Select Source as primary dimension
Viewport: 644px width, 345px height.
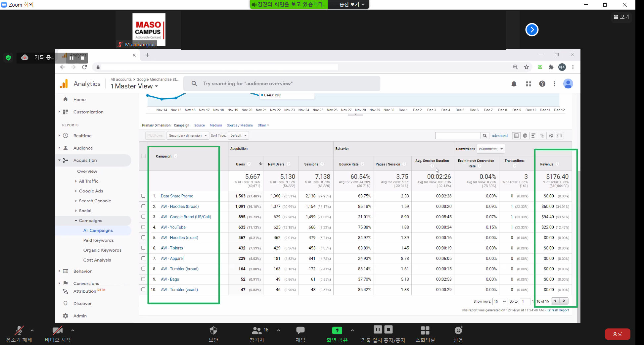[199, 125]
